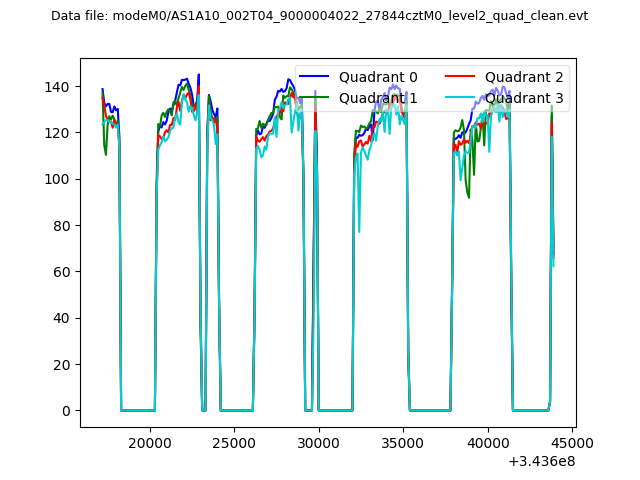
Task: Select the Quadrant 2 legend label
Action: click(525, 77)
